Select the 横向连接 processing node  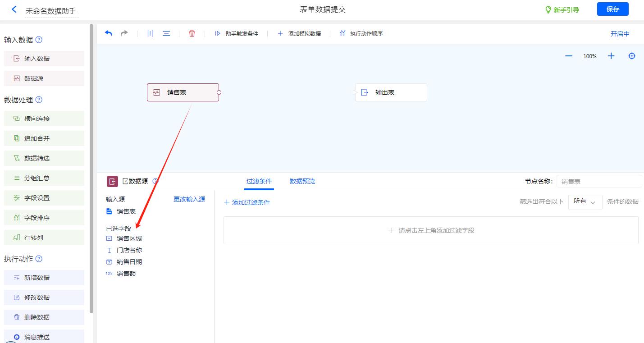(44, 119)
